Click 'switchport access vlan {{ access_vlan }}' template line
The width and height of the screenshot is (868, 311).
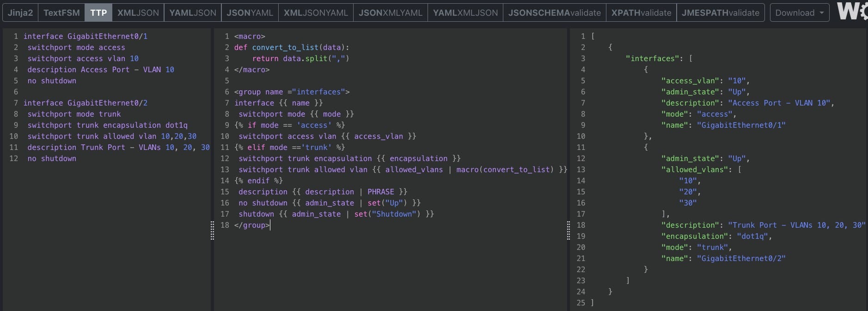327,136
